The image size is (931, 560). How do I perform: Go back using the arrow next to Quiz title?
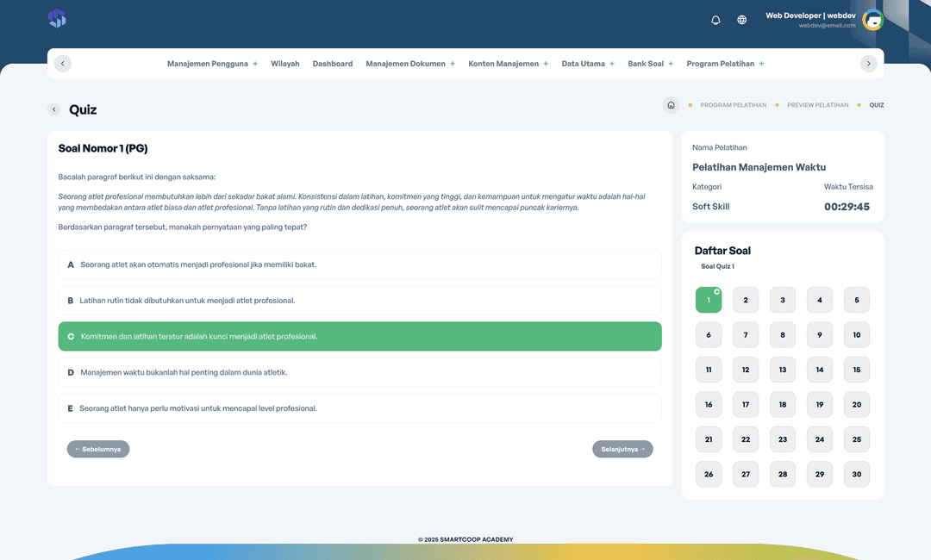point(55,109)
